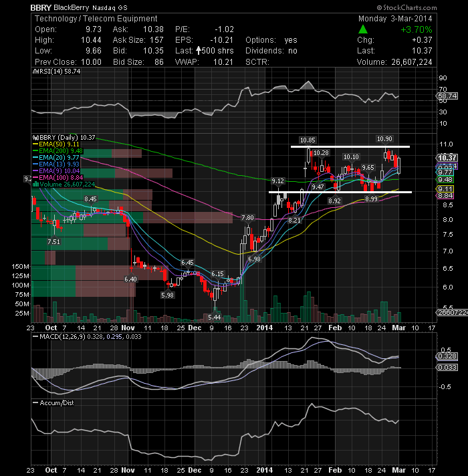Click the Prev Close value 10.00

tap(91, 62)
